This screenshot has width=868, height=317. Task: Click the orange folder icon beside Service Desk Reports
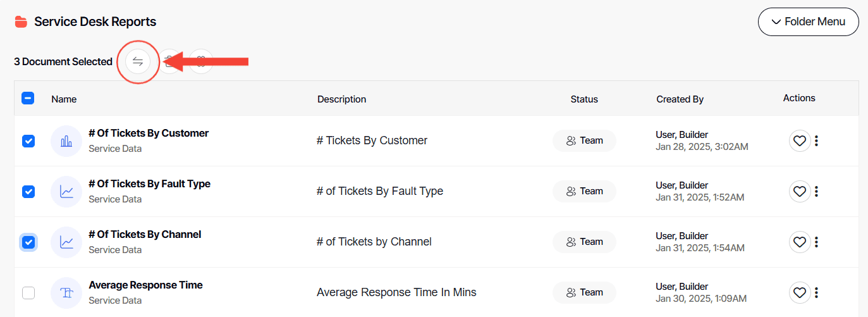(x=21, y=22)
